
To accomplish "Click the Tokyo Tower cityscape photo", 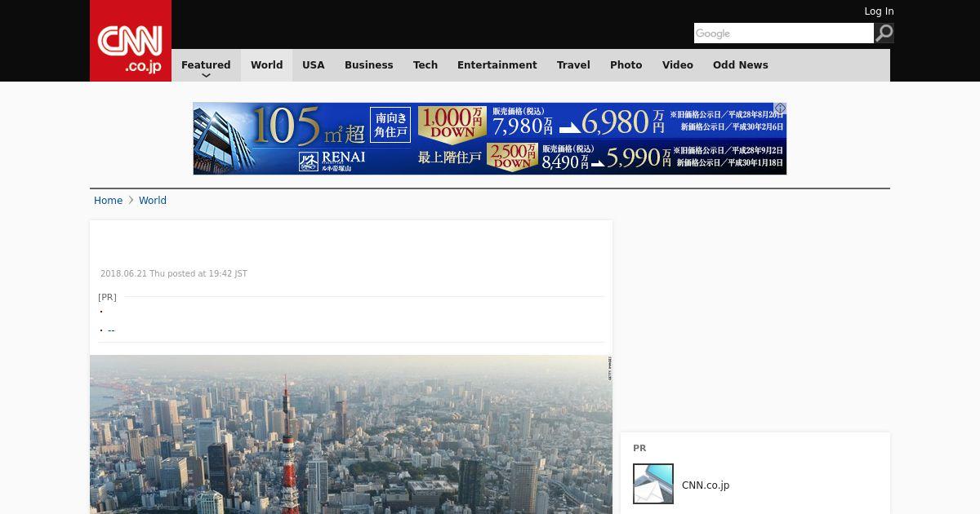I will click(351, 434).
